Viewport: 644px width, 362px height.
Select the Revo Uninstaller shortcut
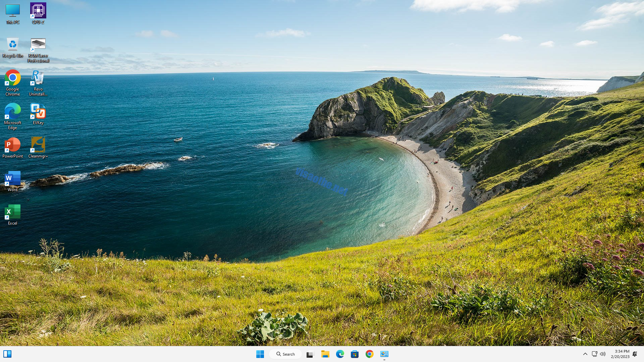point(38,83)
